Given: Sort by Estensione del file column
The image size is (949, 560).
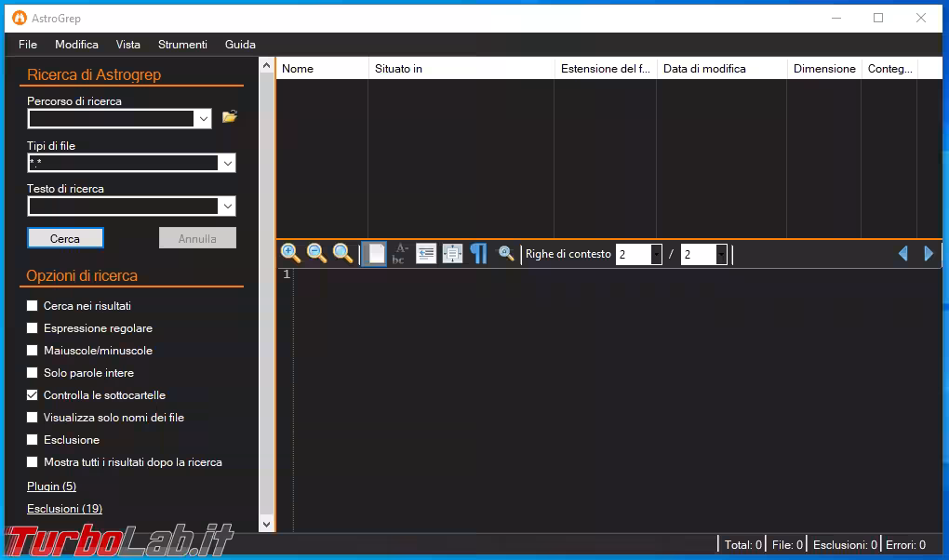Looking at the screenshot, I should point(606,69).
